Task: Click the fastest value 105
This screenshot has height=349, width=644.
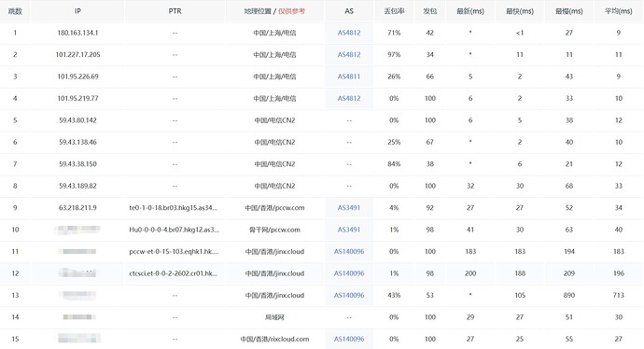Action: coord(520,295)
